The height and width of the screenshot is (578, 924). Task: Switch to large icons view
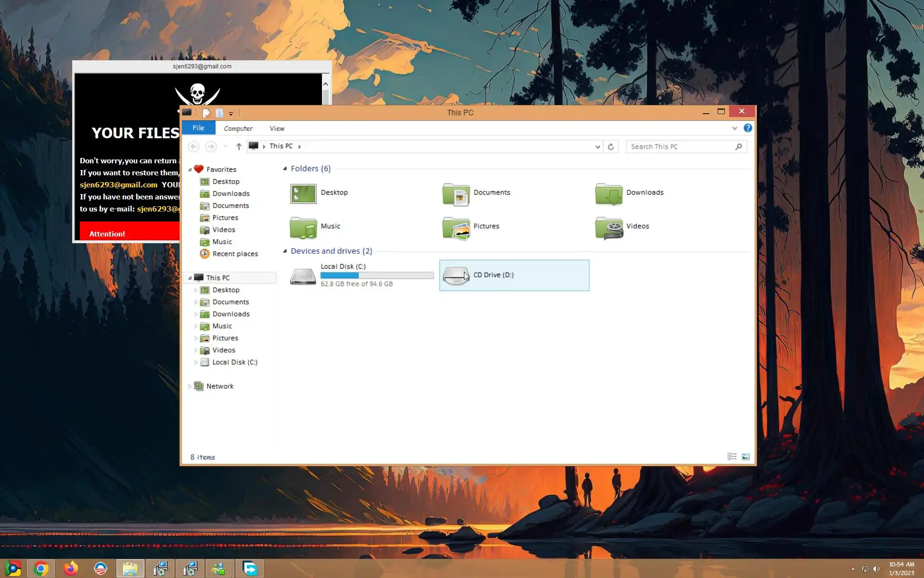pos(745,457)
